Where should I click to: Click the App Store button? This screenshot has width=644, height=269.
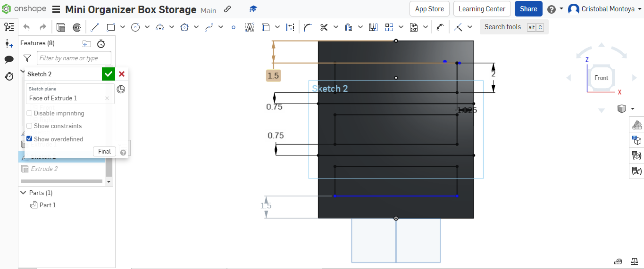[429, 9]
